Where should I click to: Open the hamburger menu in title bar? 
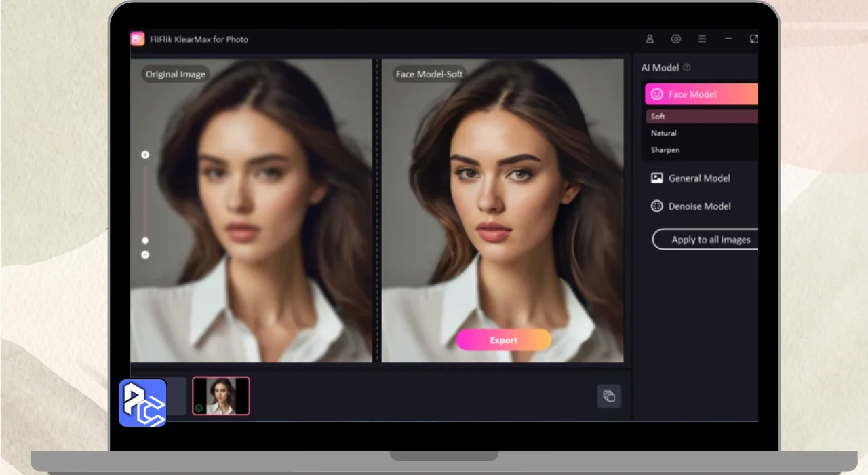702,39
